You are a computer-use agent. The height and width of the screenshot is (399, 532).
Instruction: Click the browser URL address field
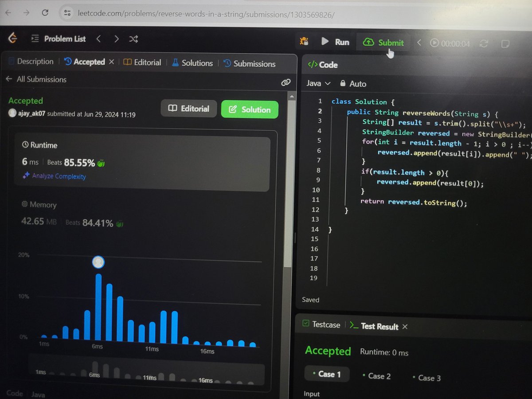point(206,14)
